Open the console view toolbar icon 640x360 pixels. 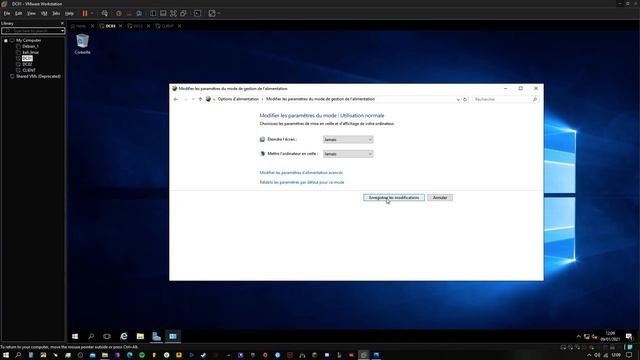pos(198,13)
